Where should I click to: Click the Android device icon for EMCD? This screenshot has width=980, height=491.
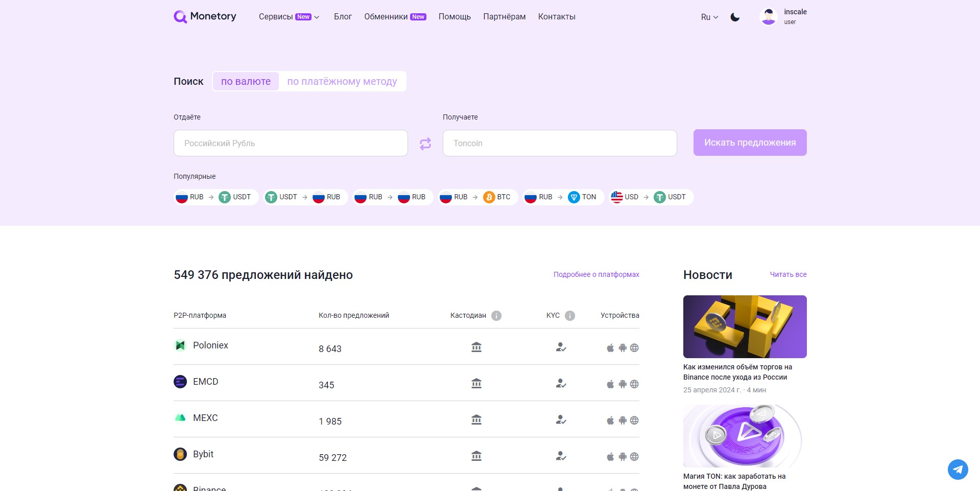pos(623,384)
